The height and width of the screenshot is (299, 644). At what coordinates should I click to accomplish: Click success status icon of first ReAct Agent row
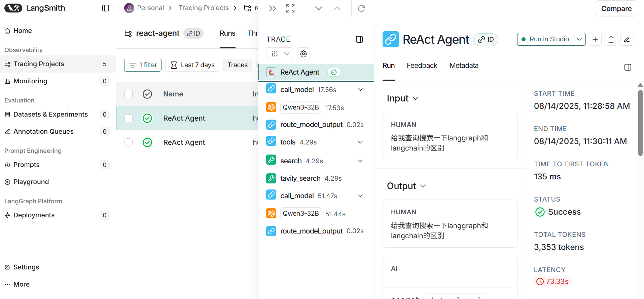click(147, 118)
